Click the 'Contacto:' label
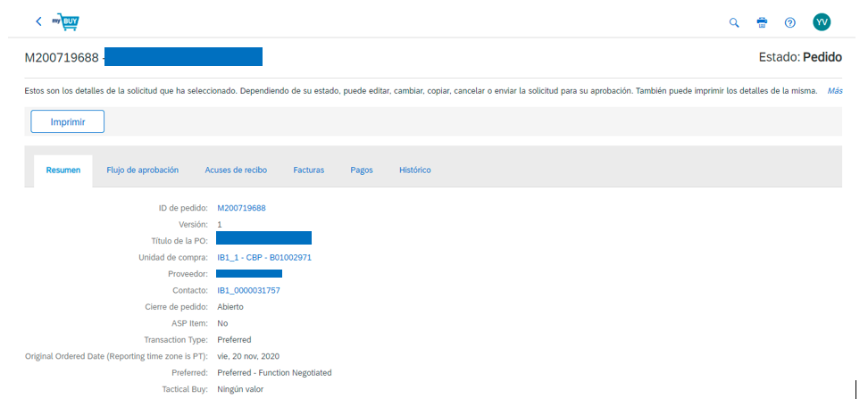This screenshot has height=407, width=868. coord(191,290)
